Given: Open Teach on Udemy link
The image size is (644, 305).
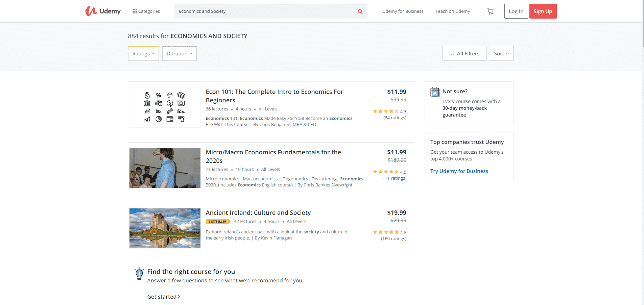Looking at the screenshot, I should point(453,11).
